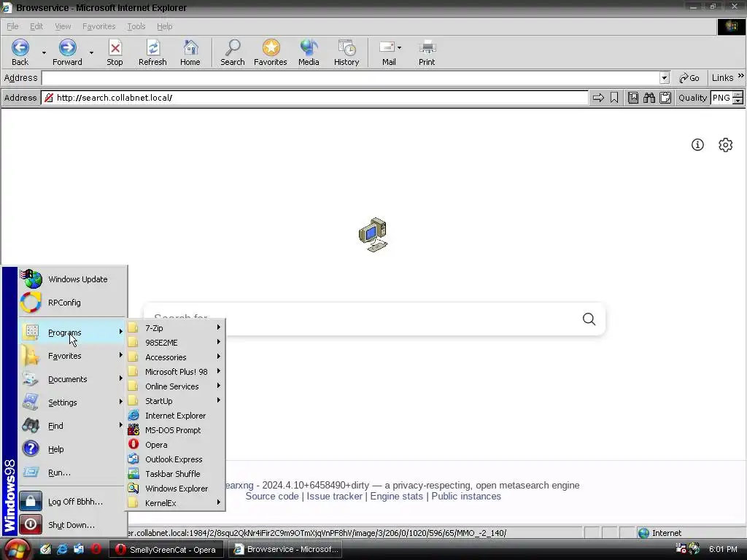Open Start menu Documents submenu
Viewport: 747px width, 560px height.
72,379
